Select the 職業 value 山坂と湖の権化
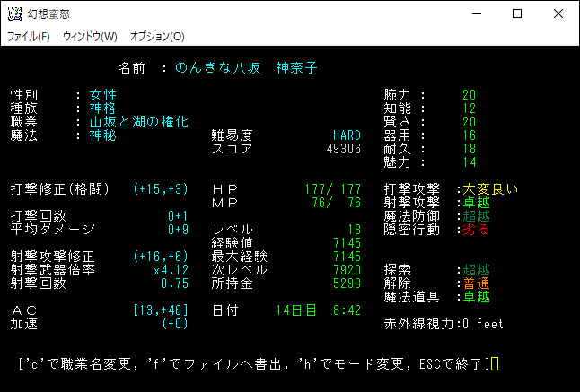Viewport: 580px width, 392px height. 138,121
